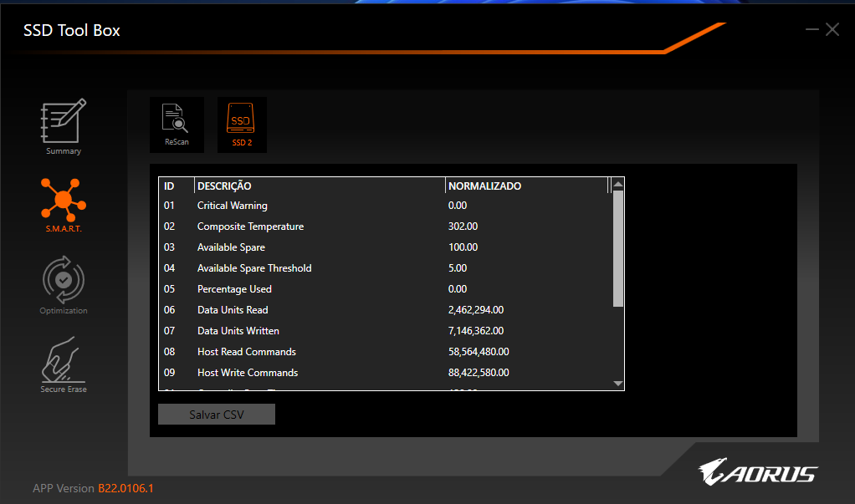This screenshot has width=855, height=504.
Task: Launch the Secure Erase feature
Action: pos(63,363)
